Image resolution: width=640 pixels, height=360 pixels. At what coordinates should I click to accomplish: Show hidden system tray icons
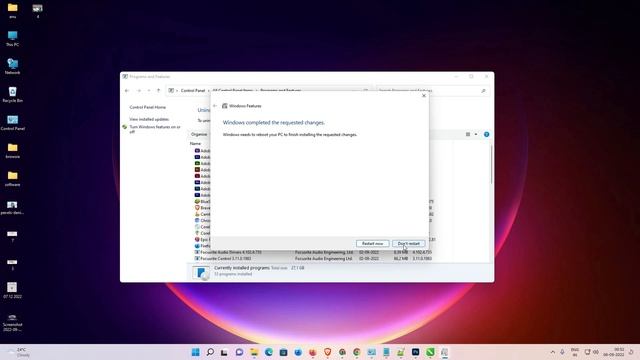click(x=553, y=352)
